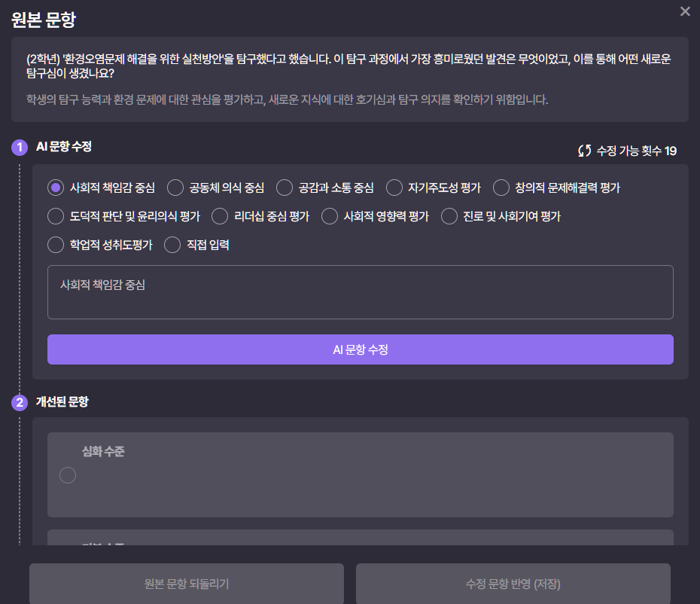Choose 직접 입력 to enter custom criteria
Viewport: 700px width, 604px height.
[x=173, y=244]
